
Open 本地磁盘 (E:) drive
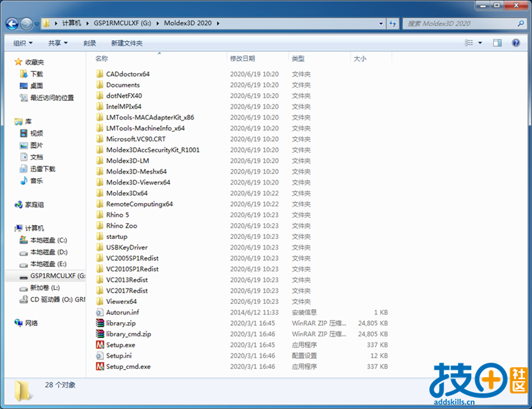tap(49, 264)
